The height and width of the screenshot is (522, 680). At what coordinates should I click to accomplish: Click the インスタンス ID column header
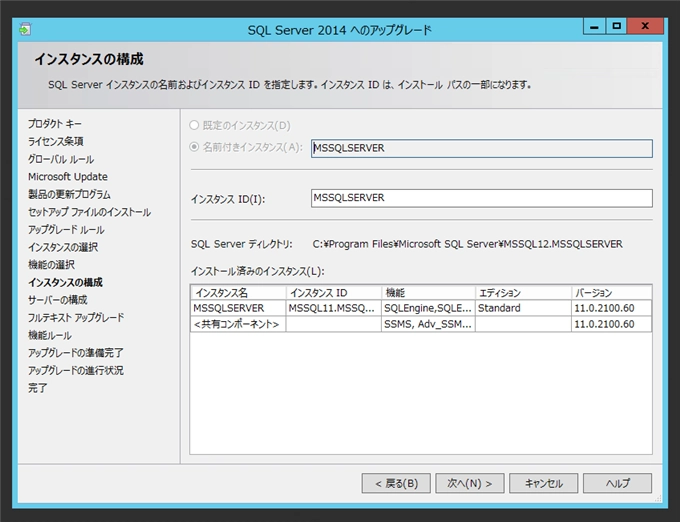click(333, 293)
